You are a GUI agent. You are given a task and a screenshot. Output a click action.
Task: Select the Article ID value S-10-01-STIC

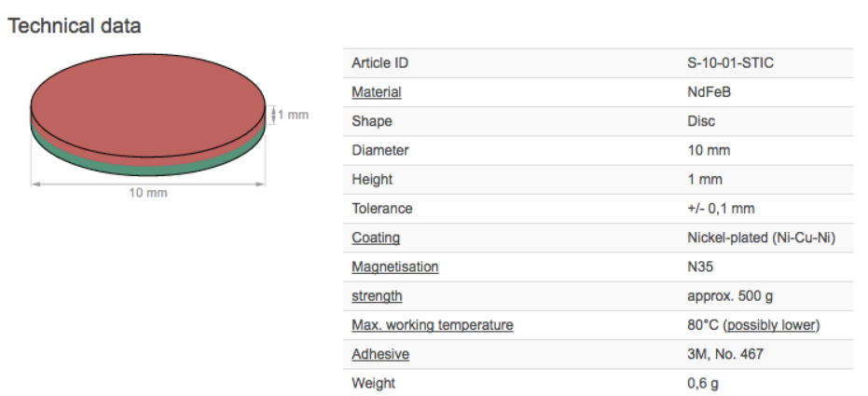pos(730,63)
